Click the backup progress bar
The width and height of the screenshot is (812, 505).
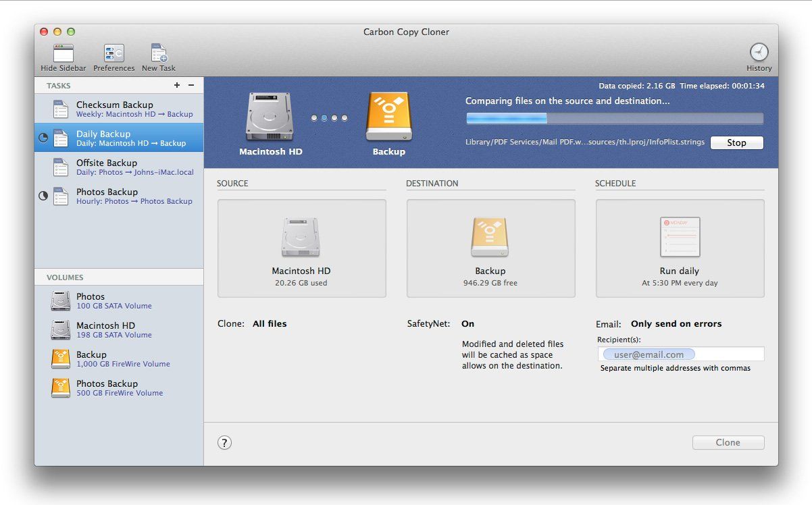point(615,117)
